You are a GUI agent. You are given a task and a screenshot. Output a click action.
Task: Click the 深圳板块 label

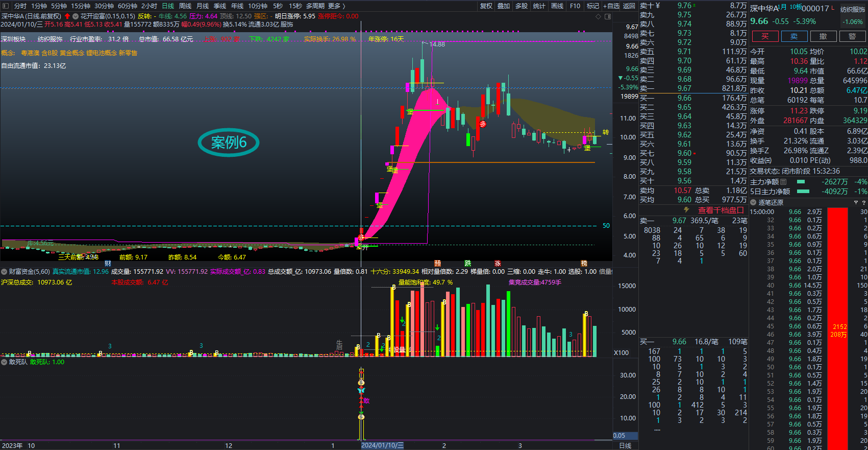13,39
